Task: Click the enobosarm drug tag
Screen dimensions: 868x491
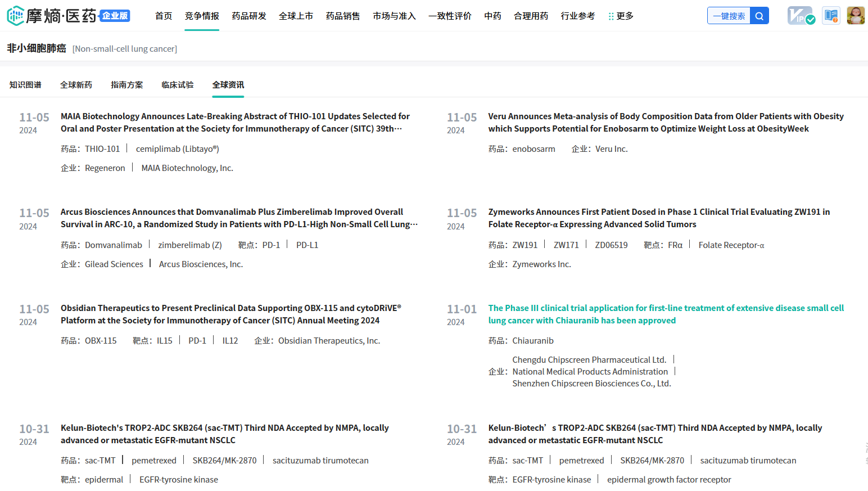Action: (534, 149)
